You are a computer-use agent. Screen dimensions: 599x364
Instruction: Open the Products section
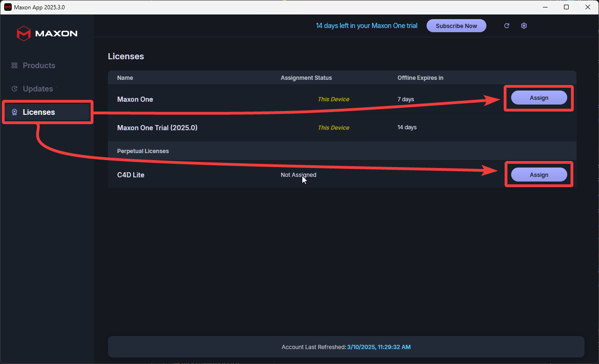pos(39,65)
